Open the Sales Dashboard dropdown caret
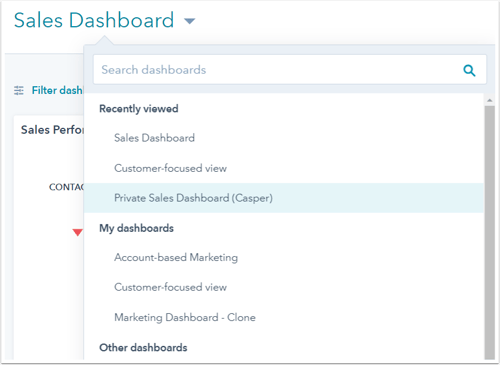This screenshot has height=365, width=500. pyautogui.click(x=189, y=21)
